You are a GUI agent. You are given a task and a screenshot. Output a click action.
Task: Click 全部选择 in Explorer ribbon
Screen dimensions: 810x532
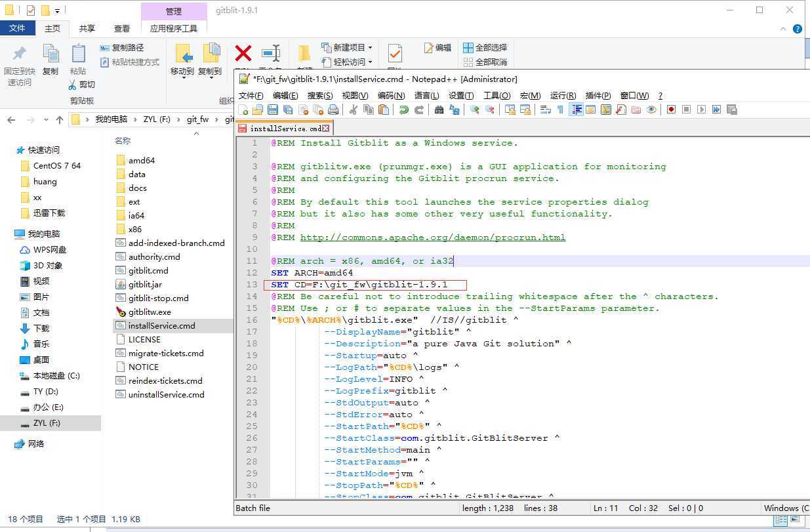[x=485, y=48]
